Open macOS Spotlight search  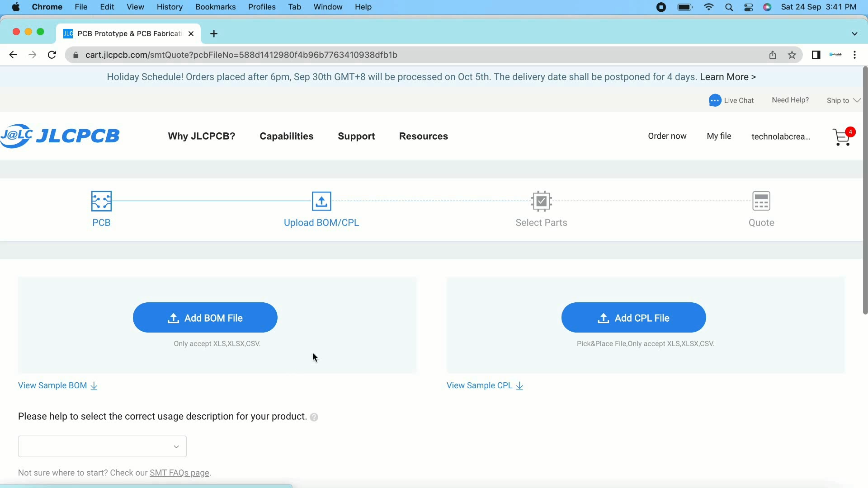(729, 7)
